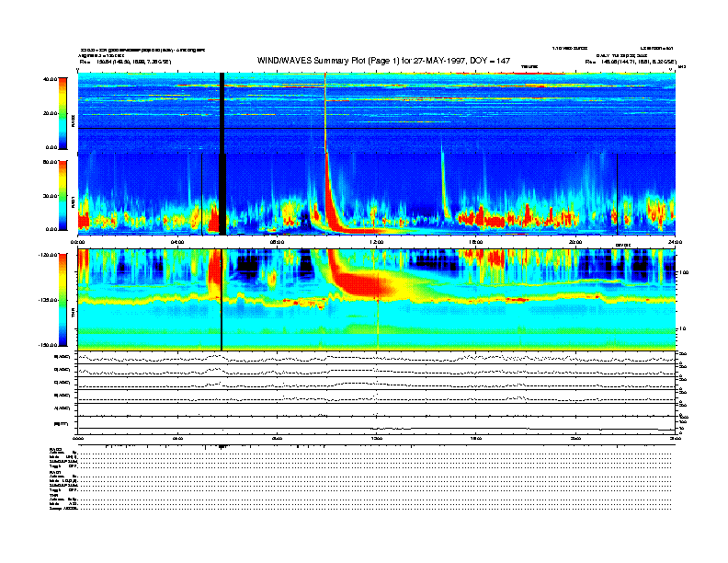Viewport: 728px width, 563px height.
Task: Click the horizontal black line across RAD2 spectrogram
Action: (377, 128)
